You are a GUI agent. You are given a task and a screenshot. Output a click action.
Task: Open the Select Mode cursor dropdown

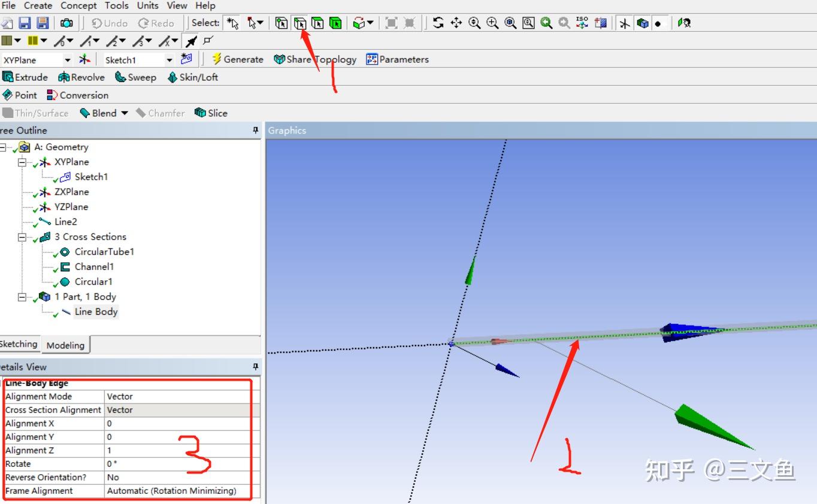[255, 23]
